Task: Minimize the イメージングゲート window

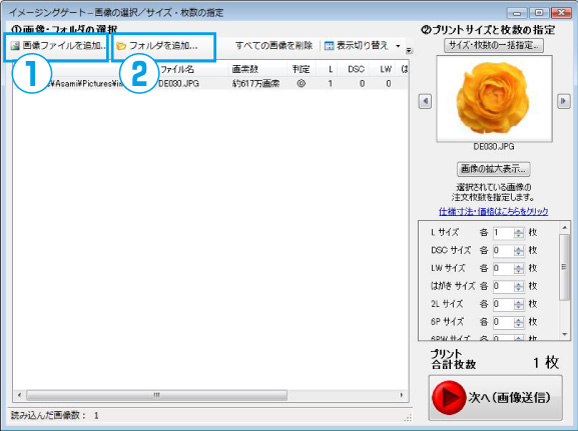Action: 517,13
